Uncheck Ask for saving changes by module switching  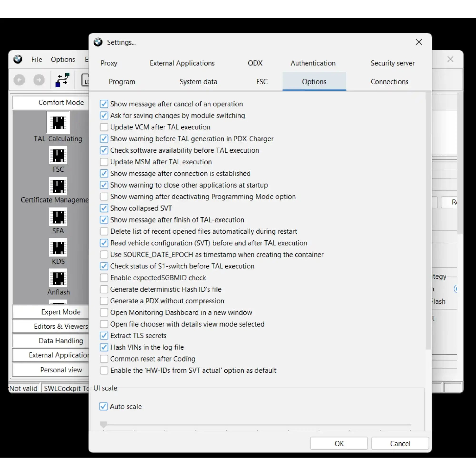click(x=104, y=116)
